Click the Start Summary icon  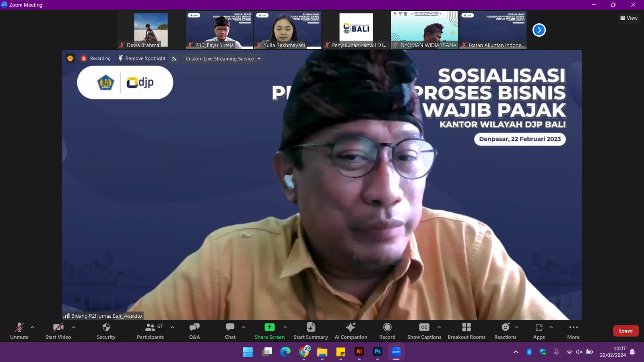(311, 327)
